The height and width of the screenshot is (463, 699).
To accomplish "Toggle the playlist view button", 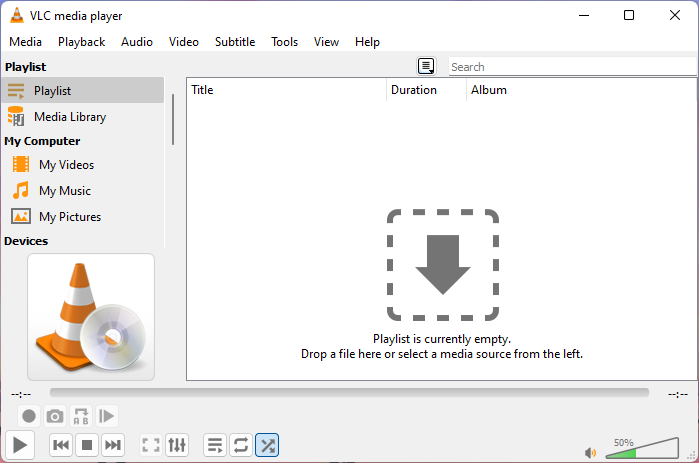I will pos(215,445).
